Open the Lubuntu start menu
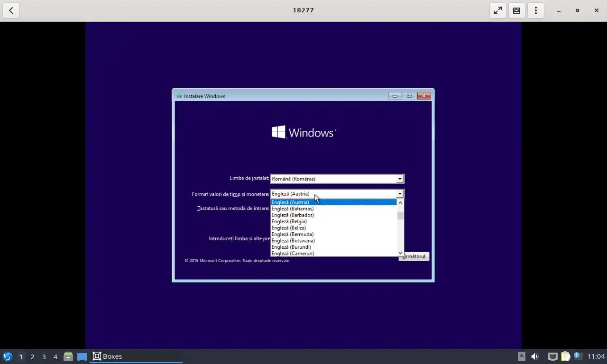Viewport: 607px width, 364px height. pos(7,356)
